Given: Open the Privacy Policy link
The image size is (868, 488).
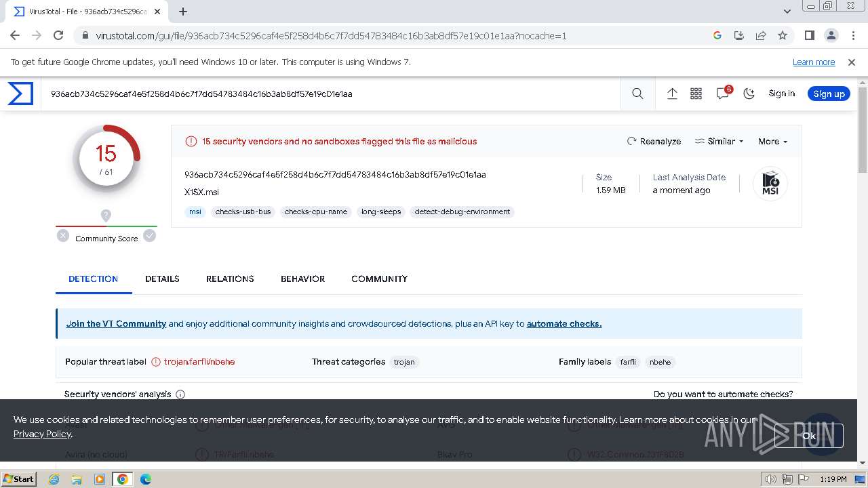Looking at the screenshot, I should coord(42,434).
